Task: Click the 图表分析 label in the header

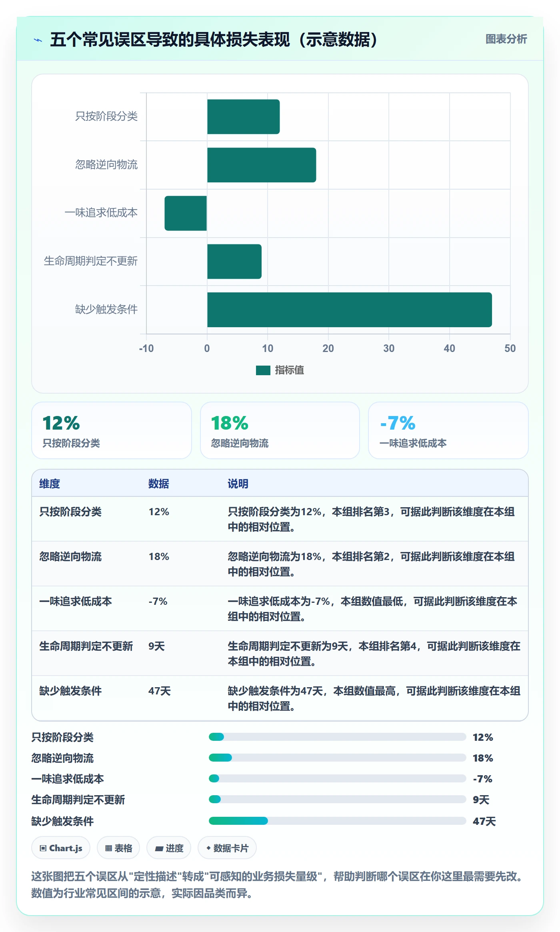Action: 506,39
